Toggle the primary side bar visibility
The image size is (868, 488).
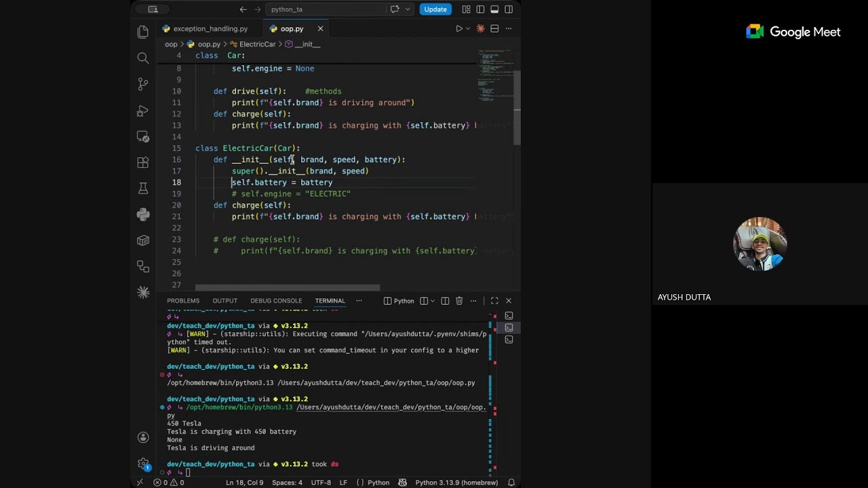(x=480, y=9)
